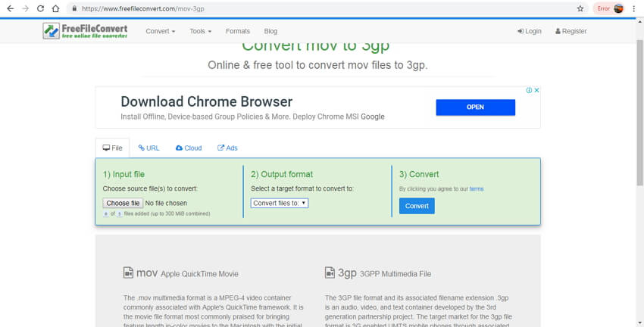
Task: Click the vertical page scrollbar
Action: (x=640, y=113)
